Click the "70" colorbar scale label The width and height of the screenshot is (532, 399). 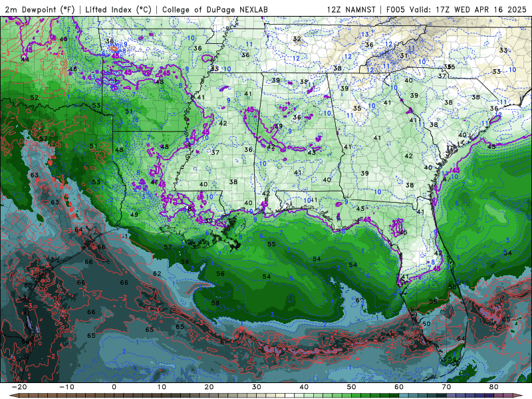click(x=446, y=387)
